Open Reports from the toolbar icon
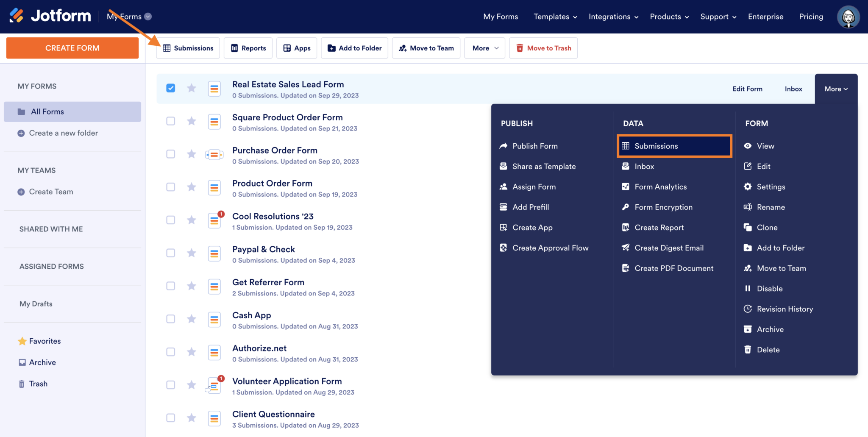The image size is (868, 437). click(234, 48)
